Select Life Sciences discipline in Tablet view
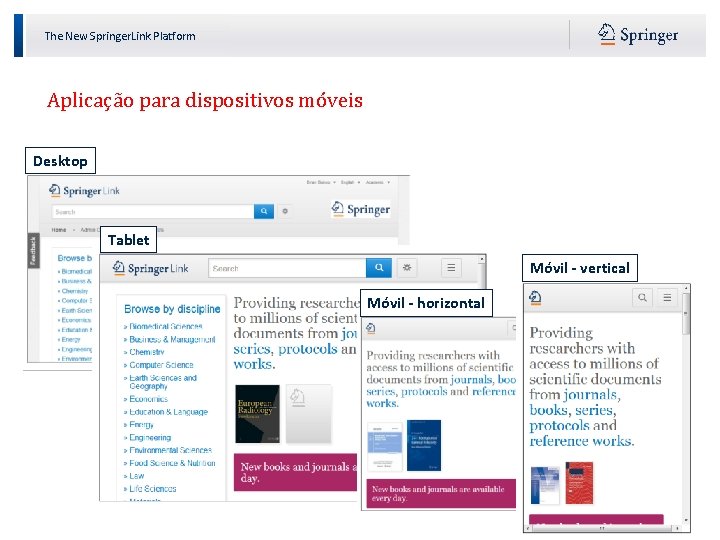Image resolution: width=720 pixels, height=540 pixels. [152, 489]
